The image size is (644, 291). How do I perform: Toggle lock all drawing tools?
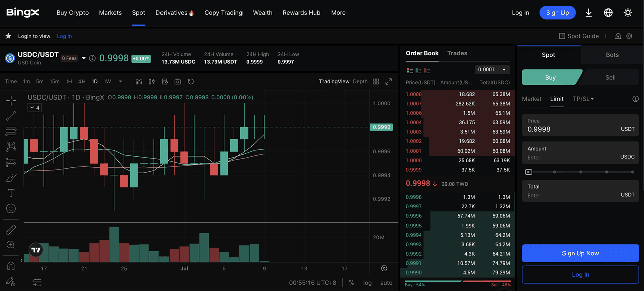11,281
